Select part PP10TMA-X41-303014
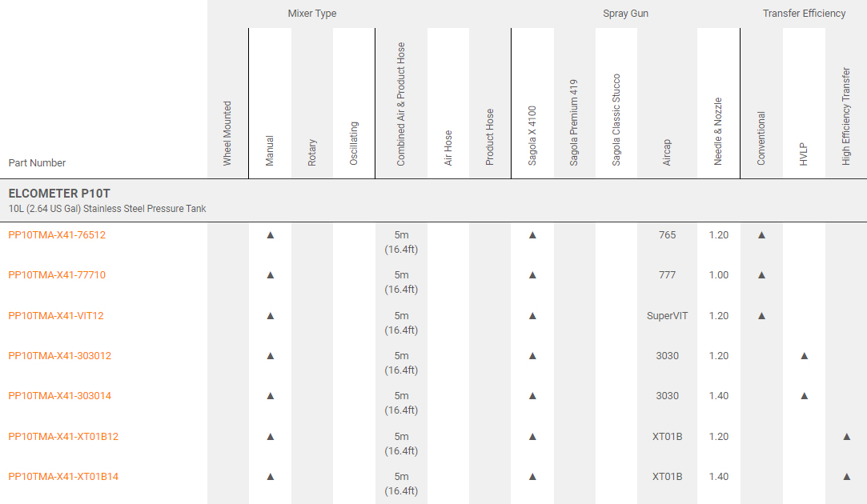Screen dimensions: 867x504 (x=60, y=396)
